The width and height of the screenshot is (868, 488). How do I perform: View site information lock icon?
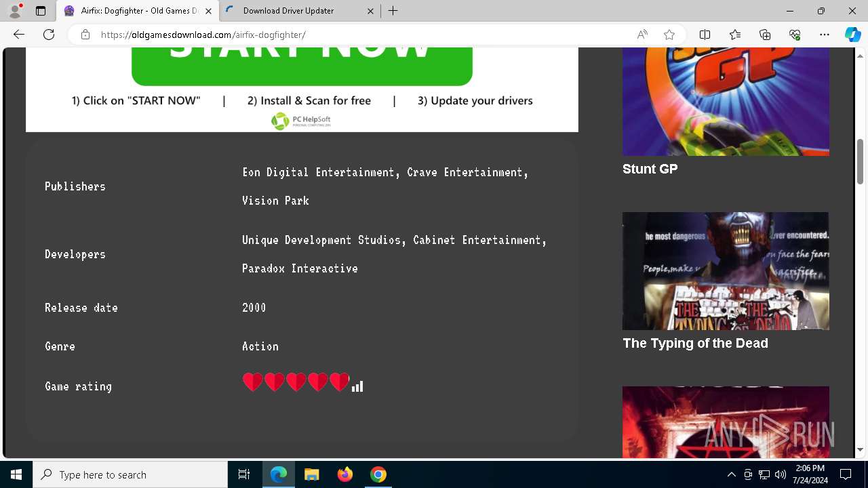pos(85,35)
